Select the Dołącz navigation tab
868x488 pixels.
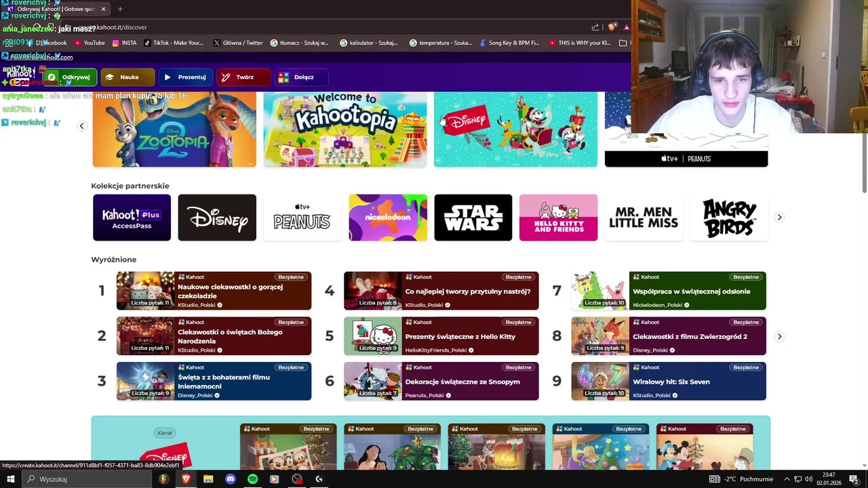tap(301, 77)
